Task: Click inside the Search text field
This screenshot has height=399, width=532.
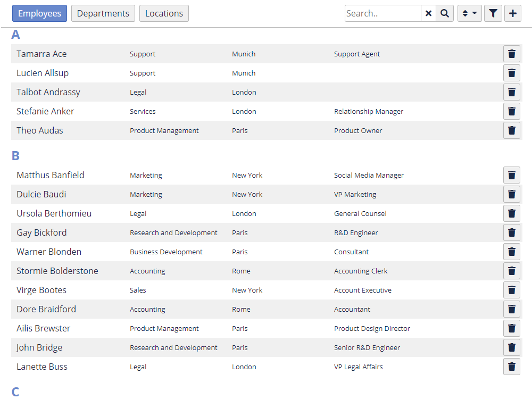Action: [383, 13]
